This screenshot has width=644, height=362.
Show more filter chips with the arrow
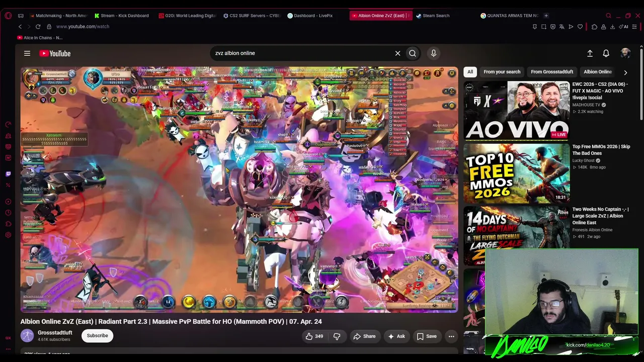(x=625, y=72)
